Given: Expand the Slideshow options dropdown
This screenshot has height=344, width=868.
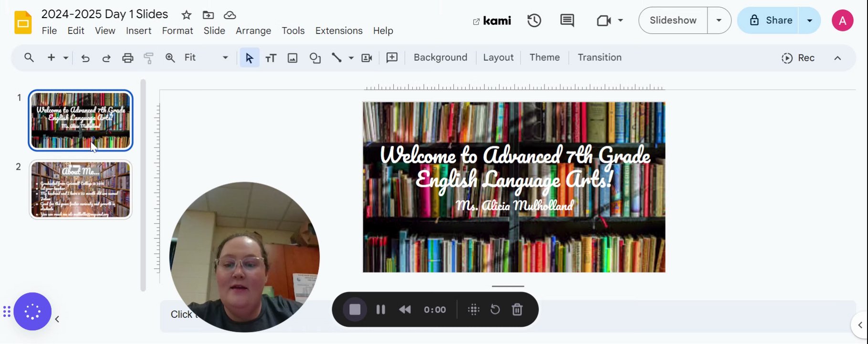Looking at the screenshot, I should 719,21.
